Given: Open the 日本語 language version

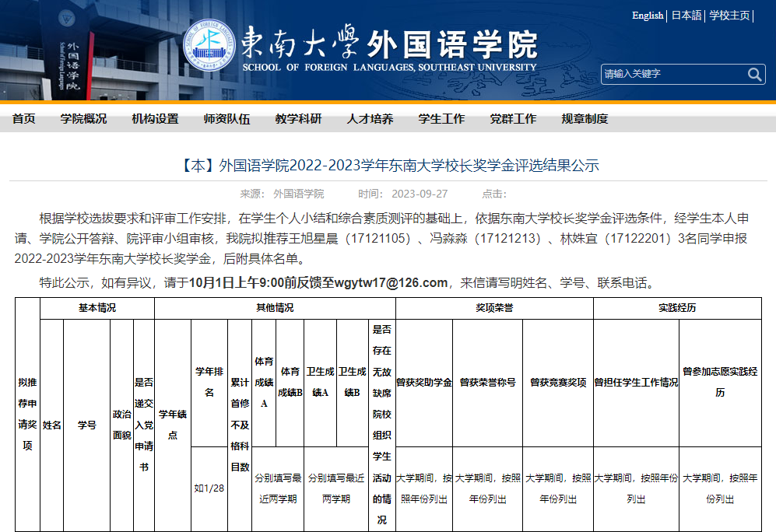Looking at the screenshot, I should [x=686, y=16].
